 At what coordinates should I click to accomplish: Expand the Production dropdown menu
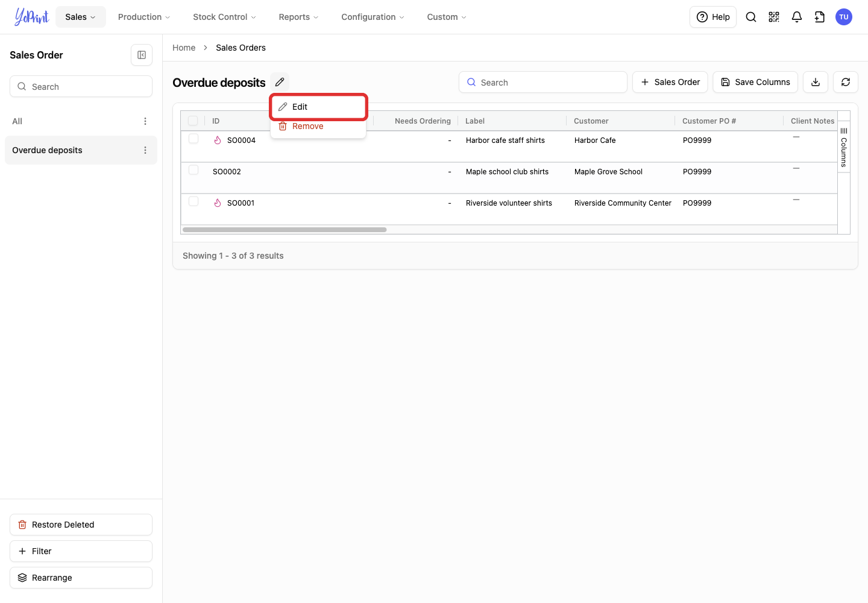pyautogui.click(x=144, y=17)
